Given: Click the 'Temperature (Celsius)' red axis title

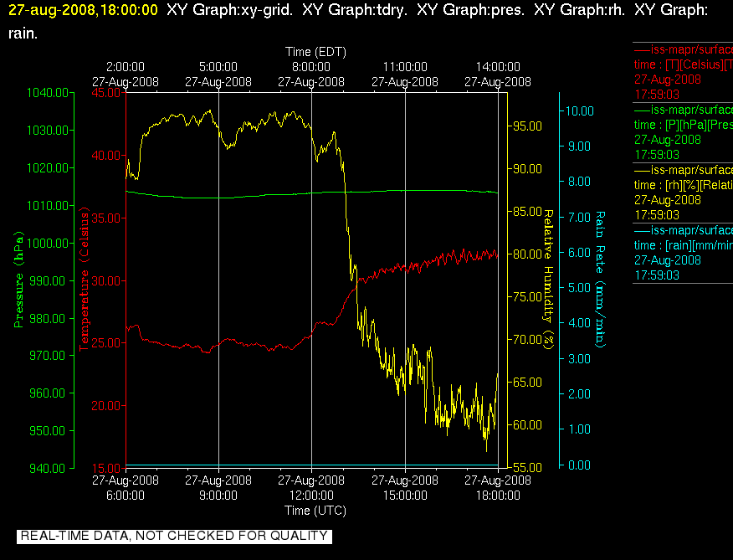Looking at the screenshot, I should (x=84, y=281).
